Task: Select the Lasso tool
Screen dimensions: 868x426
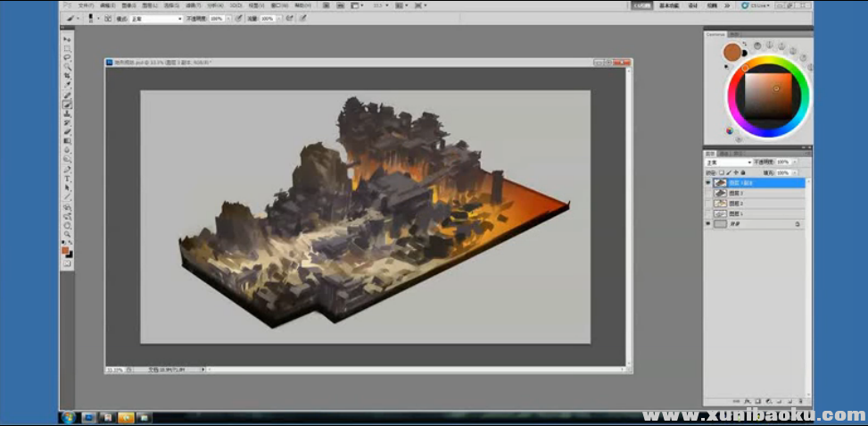Action: click(x=67, y=57)
